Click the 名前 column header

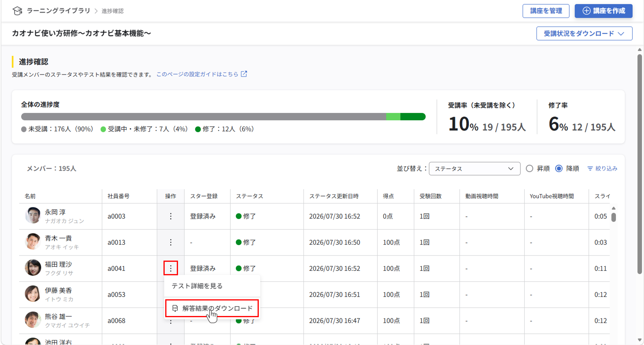pos(30,196)
